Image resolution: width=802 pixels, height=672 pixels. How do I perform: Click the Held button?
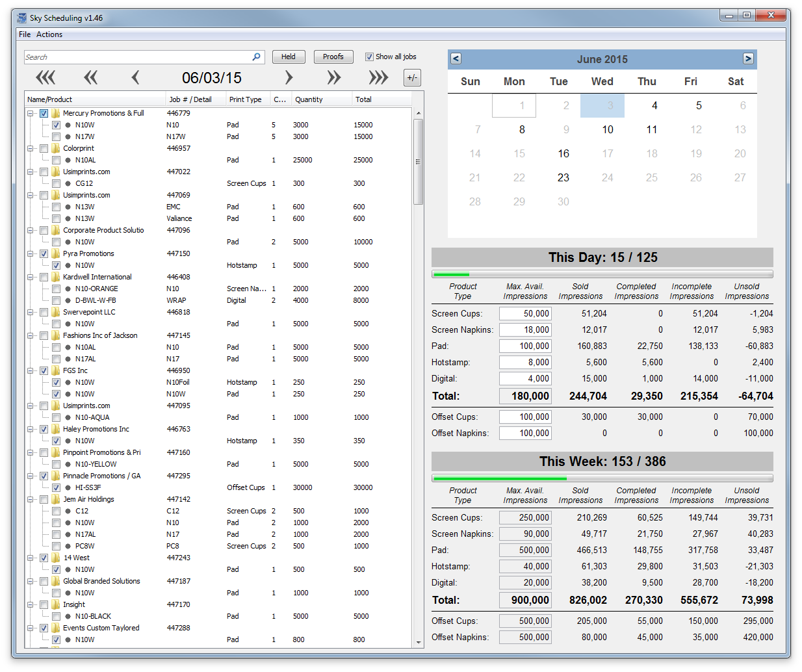[x=289, y=57]
